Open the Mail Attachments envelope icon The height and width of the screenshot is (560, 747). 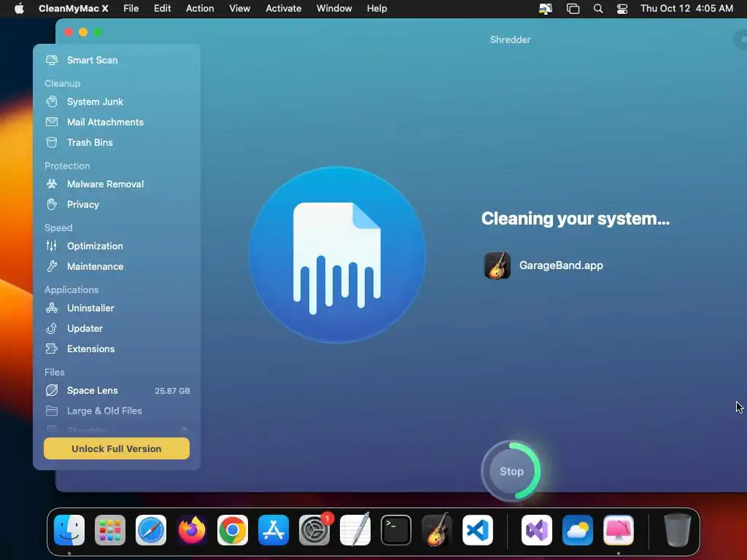(52, 122)
